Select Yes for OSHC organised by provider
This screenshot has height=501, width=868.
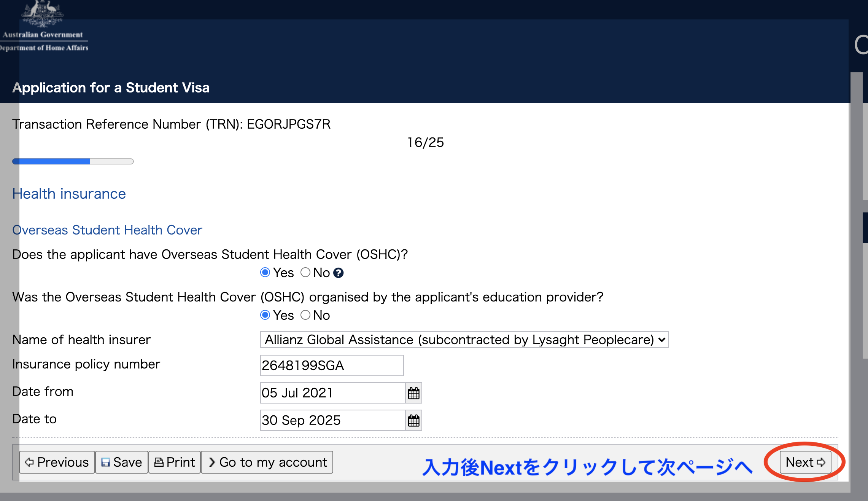click(265, 315)
